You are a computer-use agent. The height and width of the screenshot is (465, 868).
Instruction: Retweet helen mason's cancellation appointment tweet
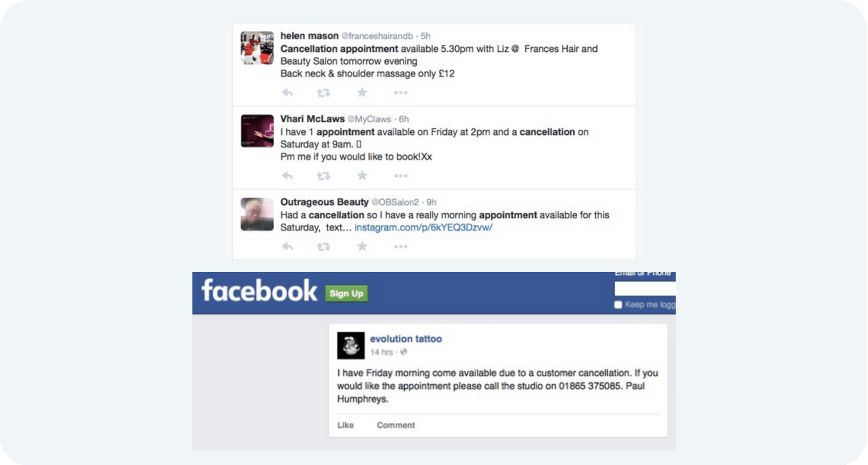pos(323,92)
